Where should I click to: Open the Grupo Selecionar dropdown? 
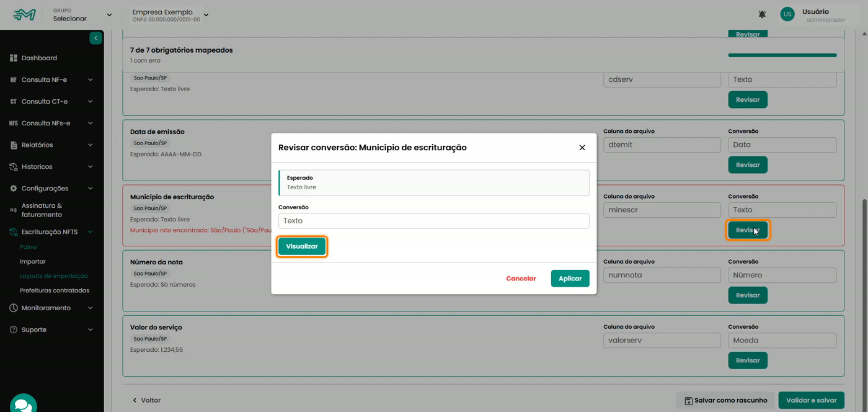point(82,14)
